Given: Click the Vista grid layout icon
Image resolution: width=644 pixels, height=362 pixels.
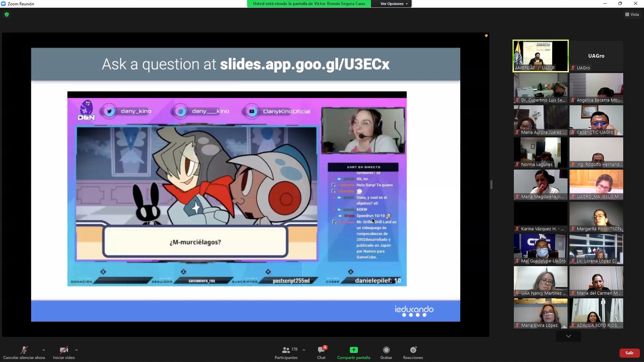Looking at the screenshot, I should pyautogui.click(x=627, y=14).
